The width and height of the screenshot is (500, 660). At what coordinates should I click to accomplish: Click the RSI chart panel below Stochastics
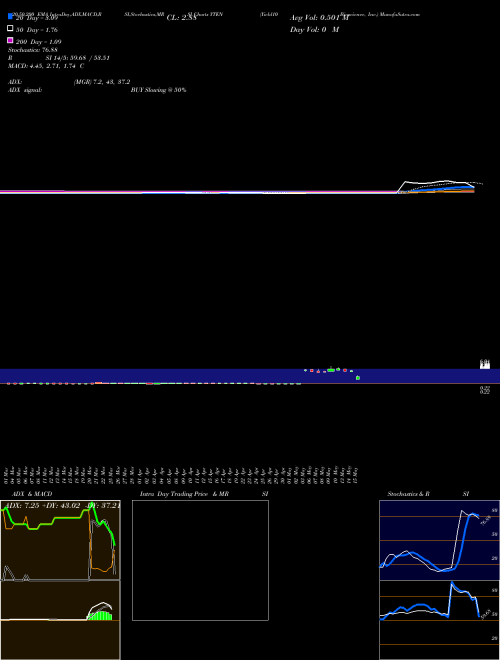pos(439,620)
